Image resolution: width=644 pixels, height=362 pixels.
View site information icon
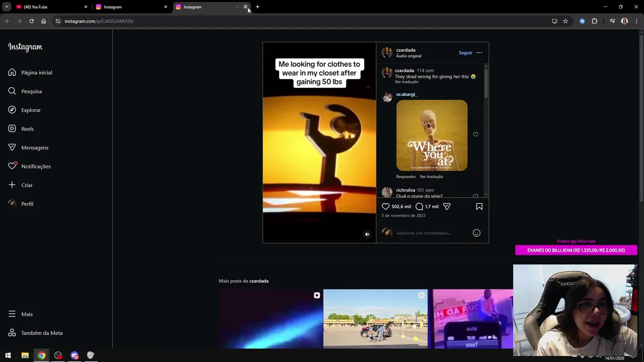pos(58,21)
